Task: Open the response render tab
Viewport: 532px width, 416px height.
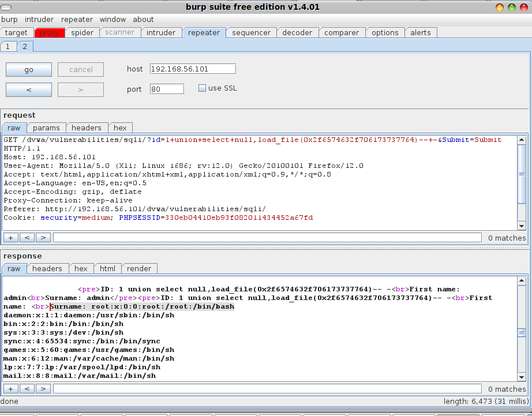Action: click(x=139, y=269)
